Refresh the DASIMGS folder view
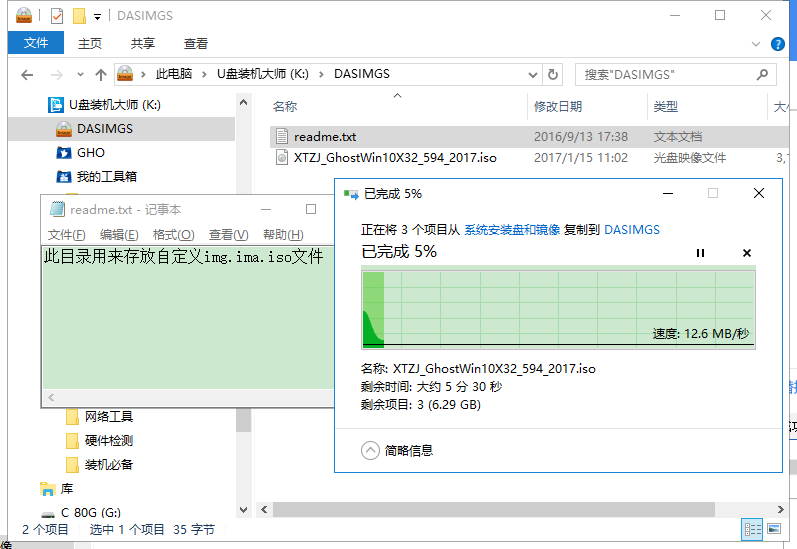Image resolution: width=797 pixels, height=549 pixels. click(553, 75)
